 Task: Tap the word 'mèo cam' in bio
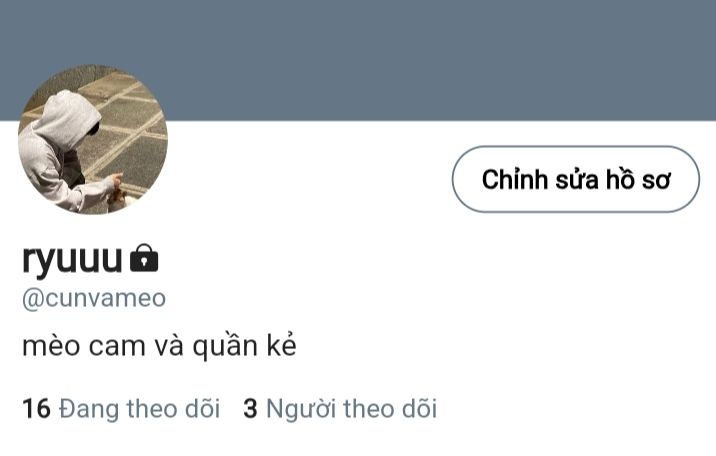84,346
